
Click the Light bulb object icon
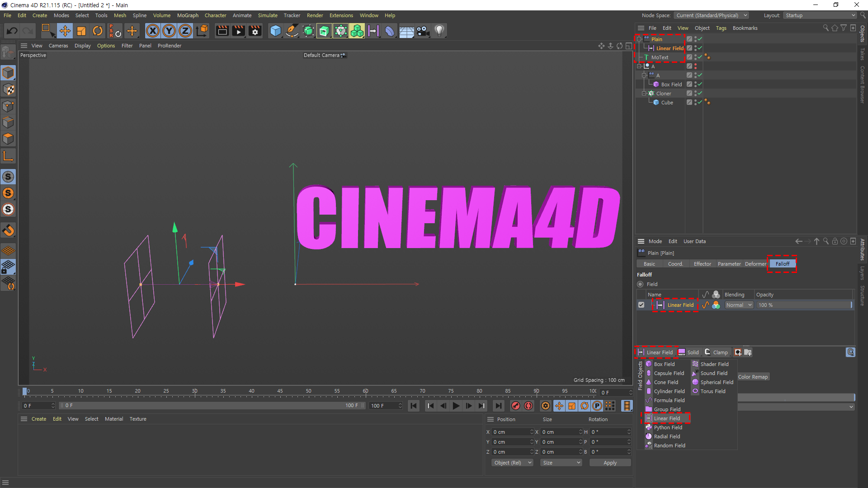coord(439,31)
